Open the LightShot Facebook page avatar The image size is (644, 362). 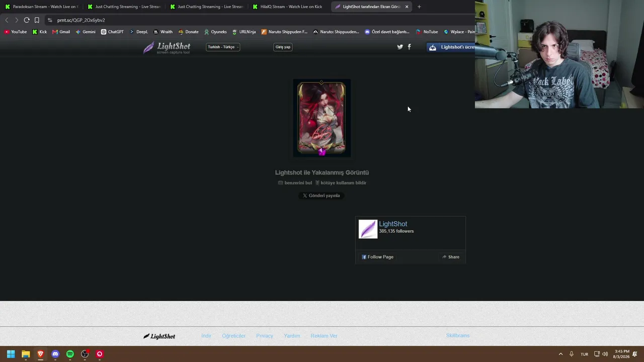click(x=368, y=229)
